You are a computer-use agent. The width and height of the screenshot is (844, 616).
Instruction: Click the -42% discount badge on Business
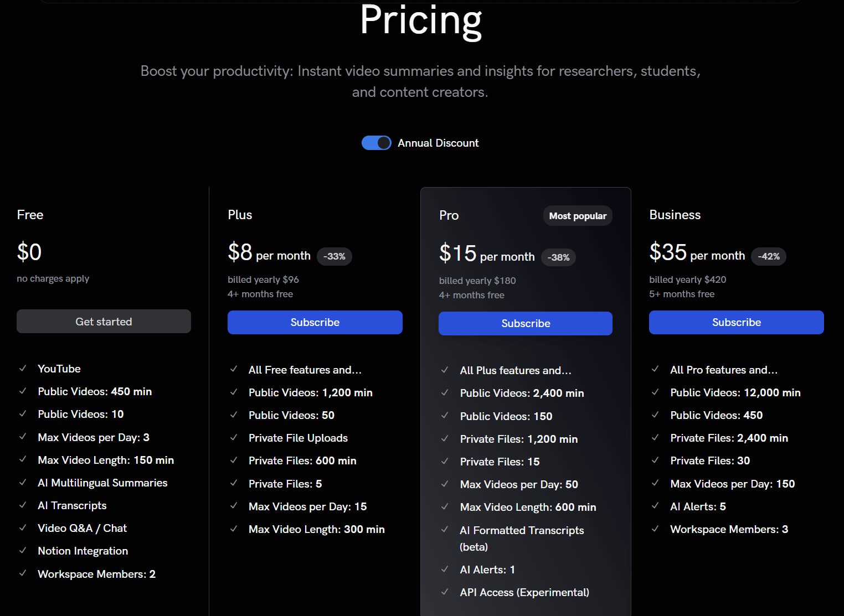click(x=769, y=256)
